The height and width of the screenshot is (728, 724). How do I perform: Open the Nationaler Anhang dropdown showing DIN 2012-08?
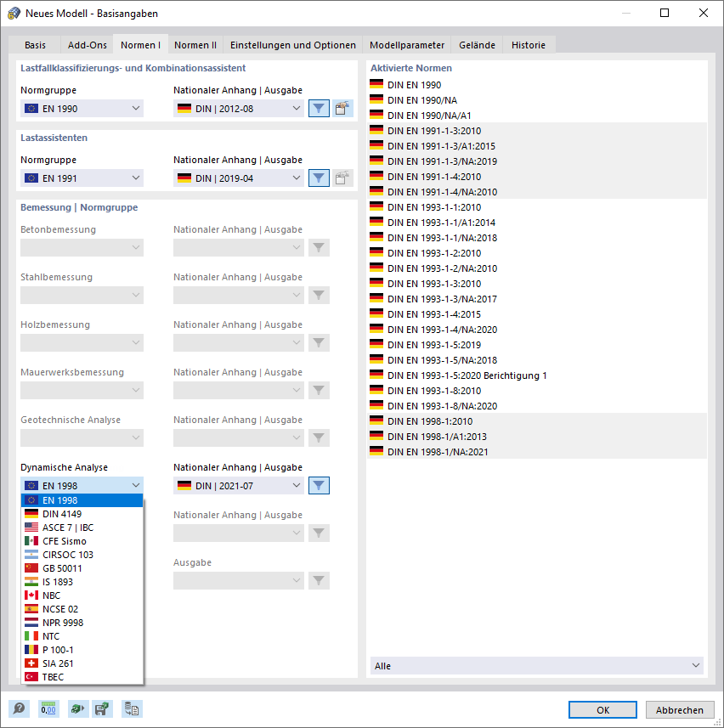click(x=238, y=108)
